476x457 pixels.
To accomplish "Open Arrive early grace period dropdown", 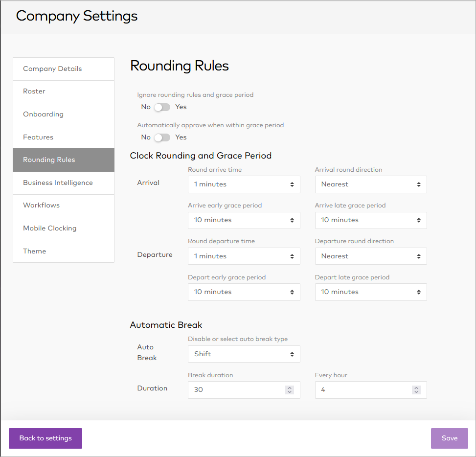I will (x=244, y=220).
